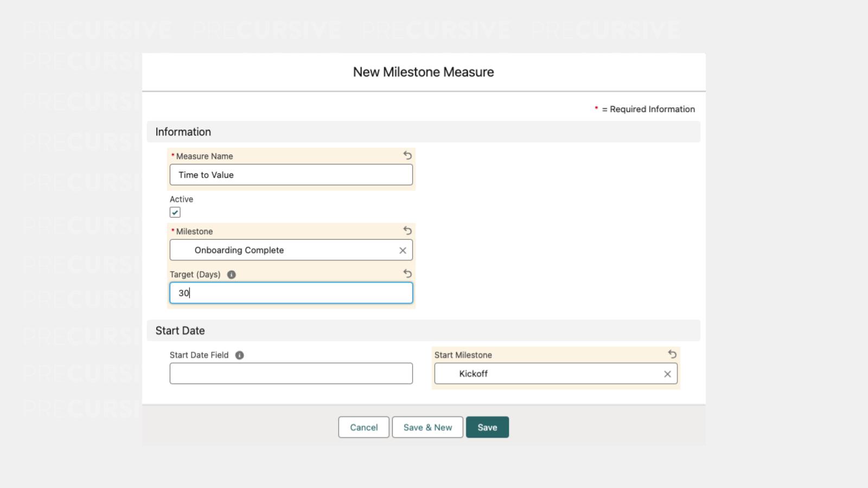Click the empty Start Date Field input
The width and height of the screenshot is (868, 488).
click(291, 373)
